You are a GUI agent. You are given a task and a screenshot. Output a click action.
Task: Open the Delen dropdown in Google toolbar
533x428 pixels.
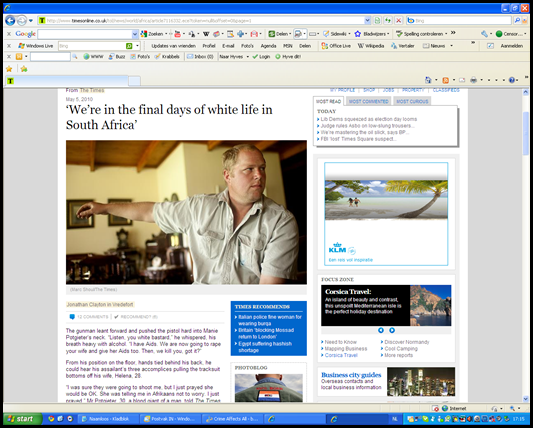pos(290,34)
